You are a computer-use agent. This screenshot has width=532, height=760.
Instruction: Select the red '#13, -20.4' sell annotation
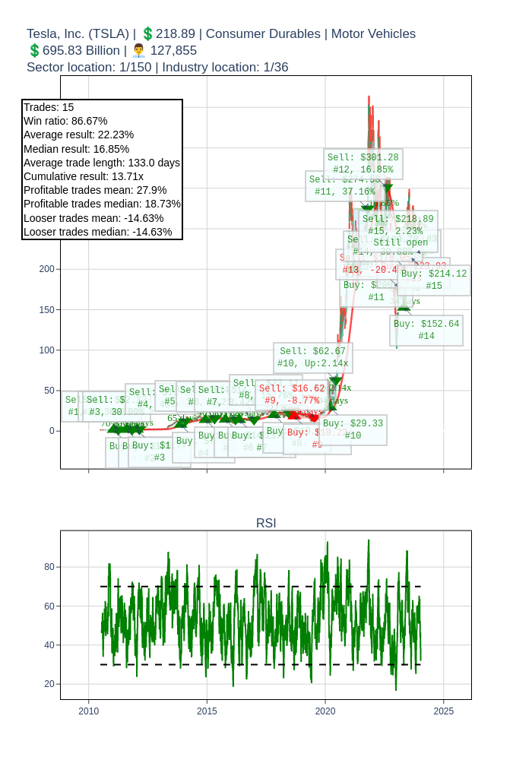[367, 264]
